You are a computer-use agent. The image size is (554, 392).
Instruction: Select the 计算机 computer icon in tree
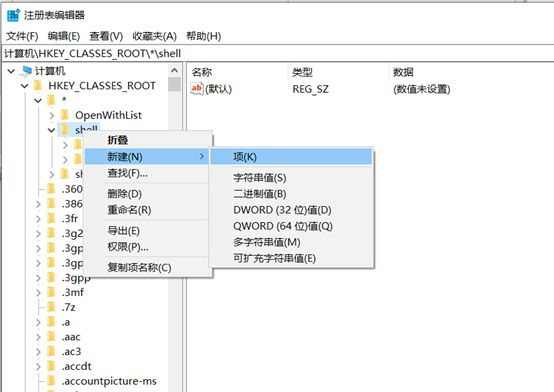point(26,71)
